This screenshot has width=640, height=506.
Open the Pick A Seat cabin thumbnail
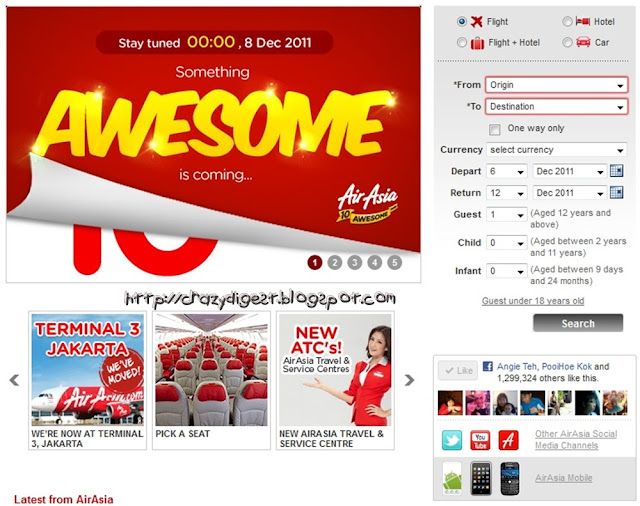coord(211,370)
